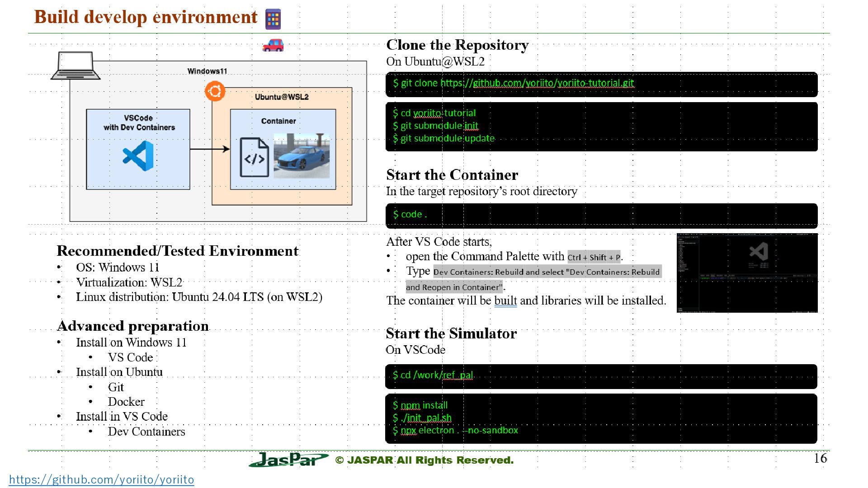Click the 'On Ubuntu@WSL2' subtitle text

pos(435,61)
